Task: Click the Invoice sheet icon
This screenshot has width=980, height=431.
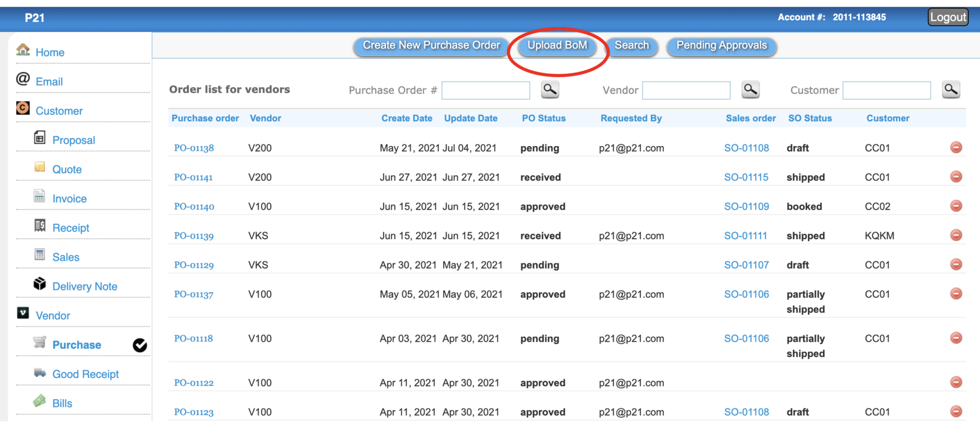Action: 40,196
